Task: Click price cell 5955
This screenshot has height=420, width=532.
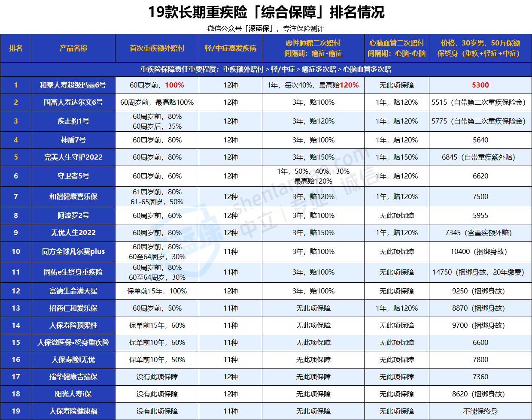Action: [x=480, y=215]
